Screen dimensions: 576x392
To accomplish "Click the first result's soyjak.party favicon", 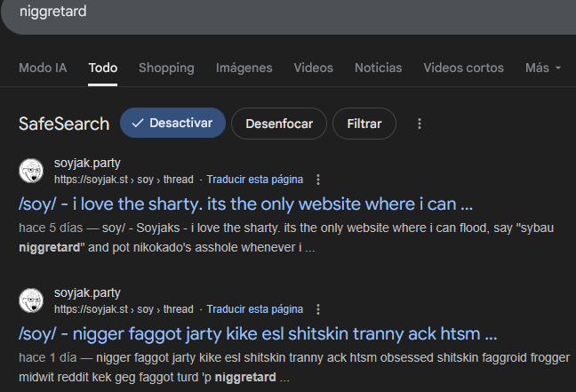I will 31,171.
